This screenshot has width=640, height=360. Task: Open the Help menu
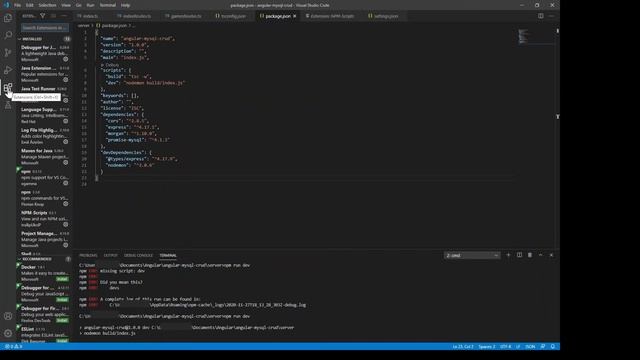pyautogui.click(x=125, y=5)
